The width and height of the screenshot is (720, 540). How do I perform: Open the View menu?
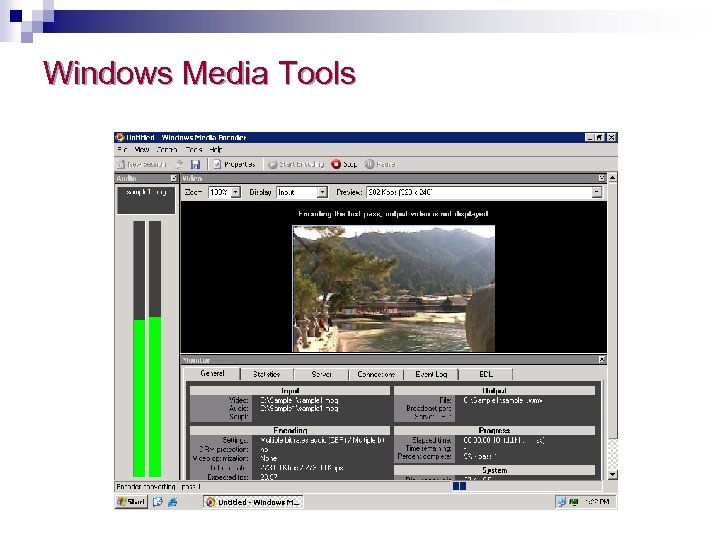coord(141,150)
